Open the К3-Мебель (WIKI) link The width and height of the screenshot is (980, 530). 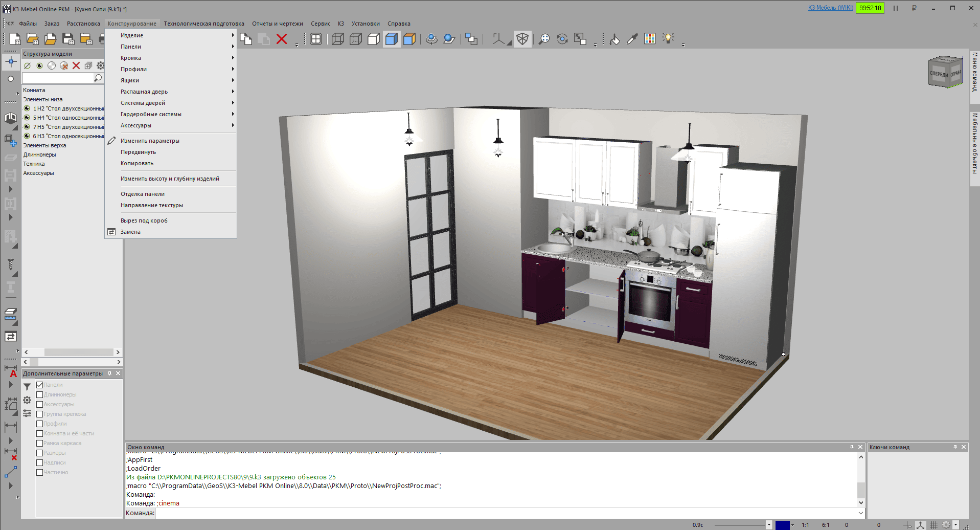pos(830,8)
